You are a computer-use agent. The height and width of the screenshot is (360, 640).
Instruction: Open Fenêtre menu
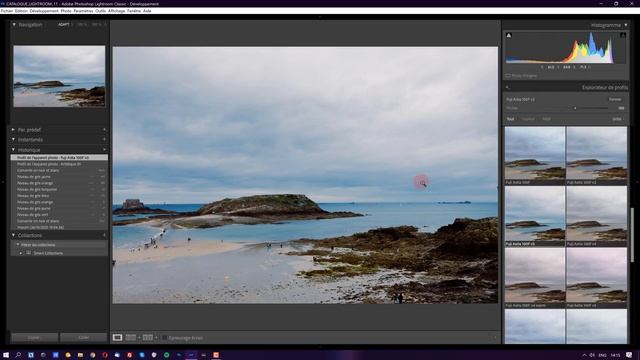pos(134,11)
